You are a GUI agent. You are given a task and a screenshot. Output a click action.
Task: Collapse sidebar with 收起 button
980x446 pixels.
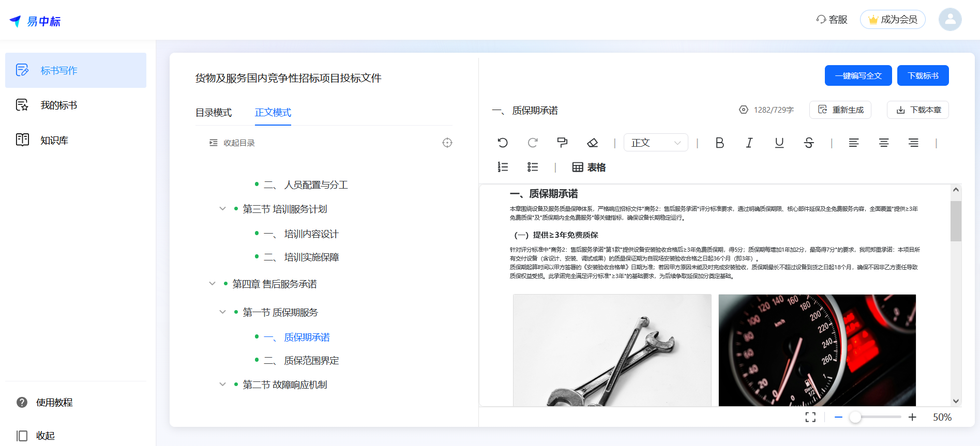tap(36, 436)
